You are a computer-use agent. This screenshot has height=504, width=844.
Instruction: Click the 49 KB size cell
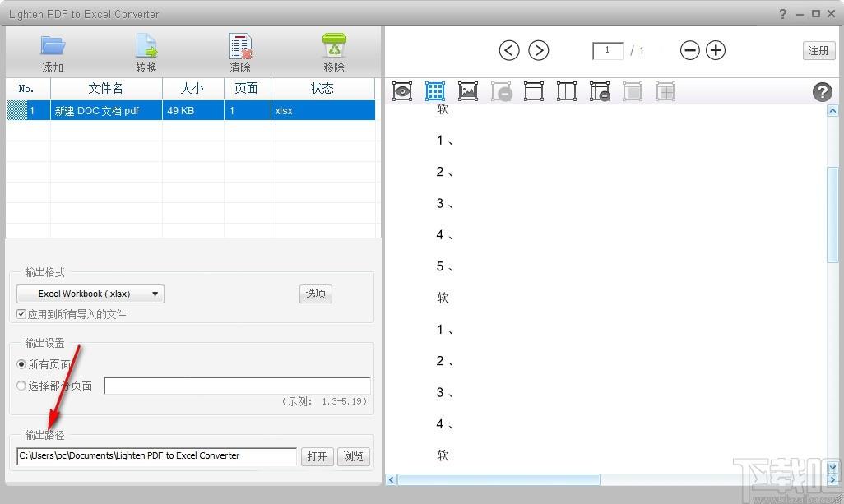192,110
